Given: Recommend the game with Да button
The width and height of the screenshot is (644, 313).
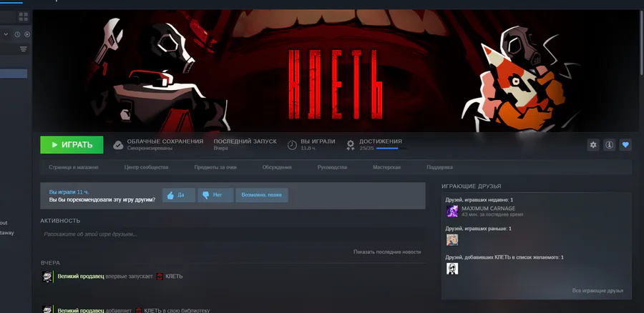Looking at the screenshot, I should pos(179,195).
